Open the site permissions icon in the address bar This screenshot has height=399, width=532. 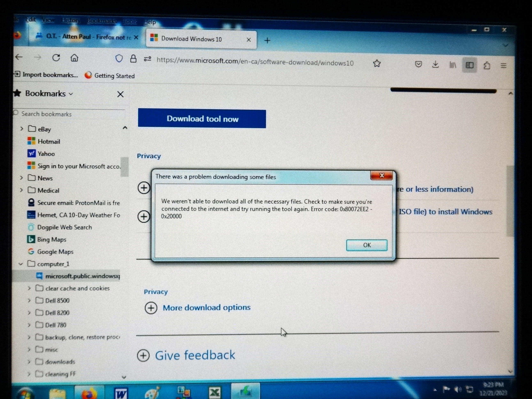click(x=147, y=59)
